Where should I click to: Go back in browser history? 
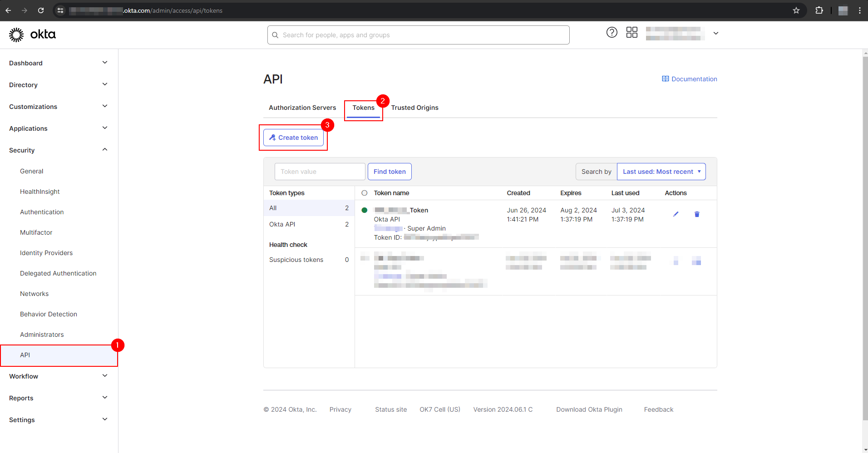click(8, 10)
